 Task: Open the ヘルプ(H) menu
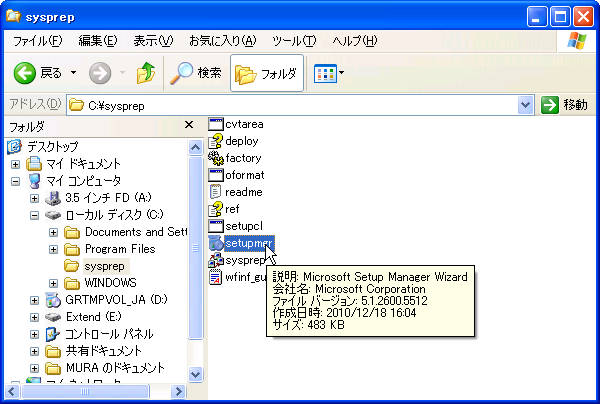[355, 41]
